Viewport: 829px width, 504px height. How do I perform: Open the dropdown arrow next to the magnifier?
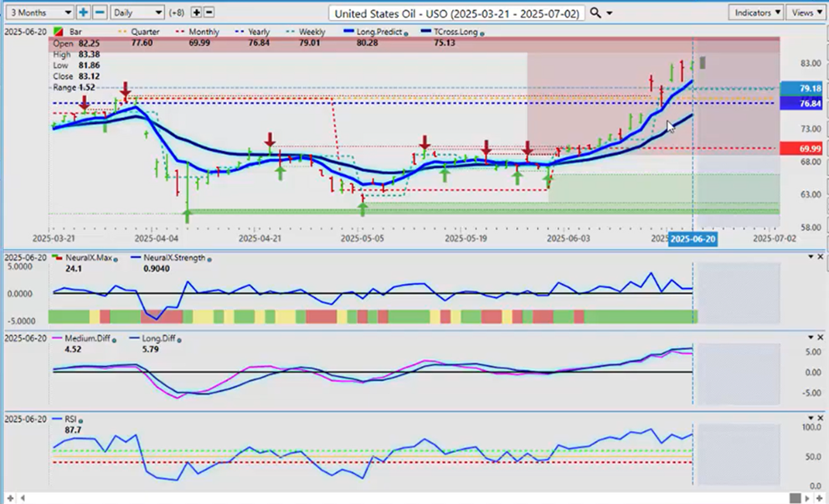tap(609, 13)
